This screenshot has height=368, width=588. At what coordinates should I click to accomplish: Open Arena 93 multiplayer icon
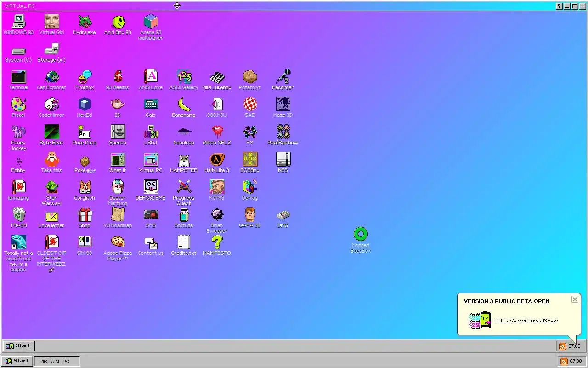(151, 27)
